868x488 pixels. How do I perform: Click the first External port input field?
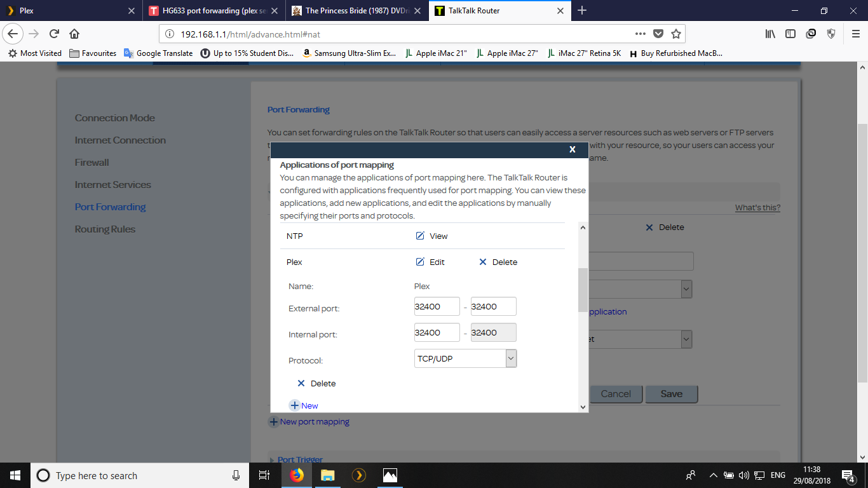pos(437,306)
